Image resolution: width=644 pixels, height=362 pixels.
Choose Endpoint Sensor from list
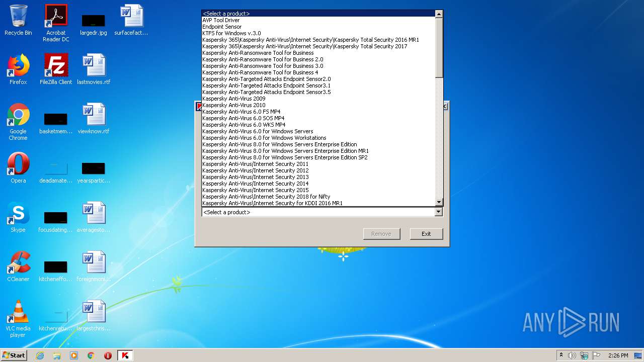pos(318,27)
